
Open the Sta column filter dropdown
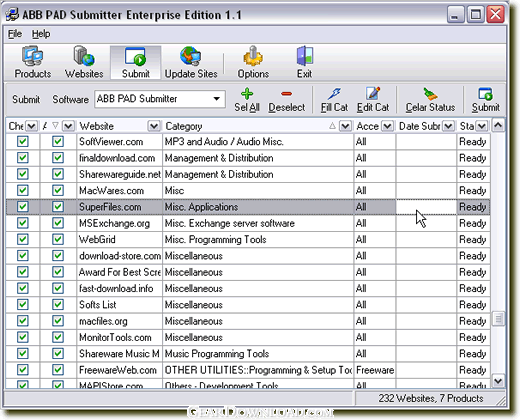482,126
